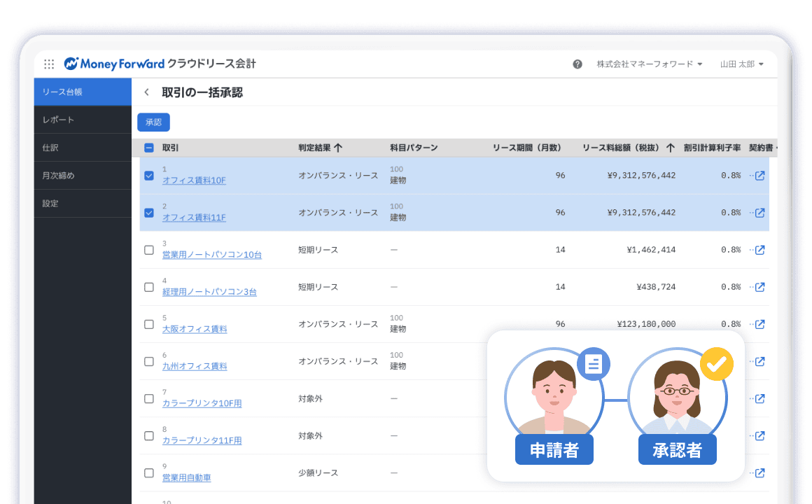The width and height of the screenshot is (812, 504).
Task: Click the 割引計算利子率 column header
Action: point(712,148)
